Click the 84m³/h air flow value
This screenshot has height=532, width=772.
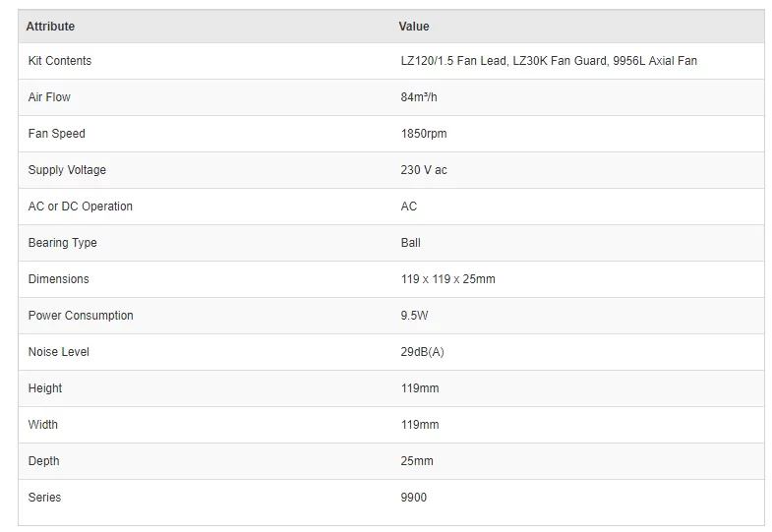coord(419,97)
